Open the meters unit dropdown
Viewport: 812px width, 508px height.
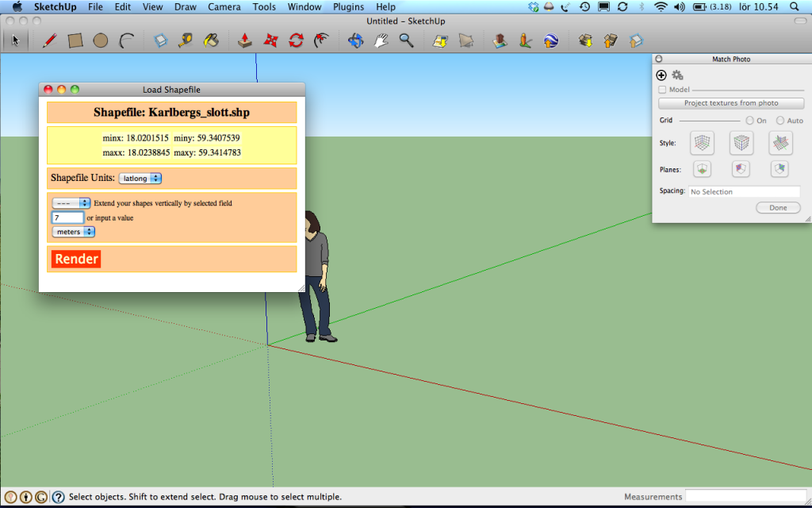click(x=74, y=232)
